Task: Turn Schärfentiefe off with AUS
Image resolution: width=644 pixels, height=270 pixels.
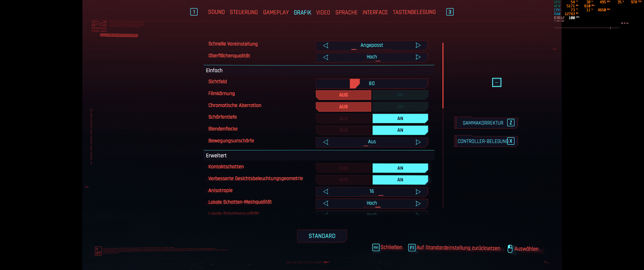Action: 344,118
